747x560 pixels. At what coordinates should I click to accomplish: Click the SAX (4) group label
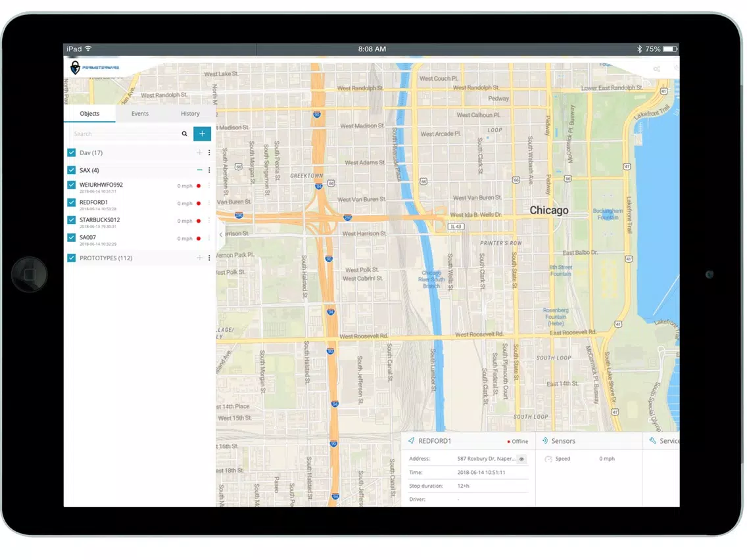pos(89,170)
